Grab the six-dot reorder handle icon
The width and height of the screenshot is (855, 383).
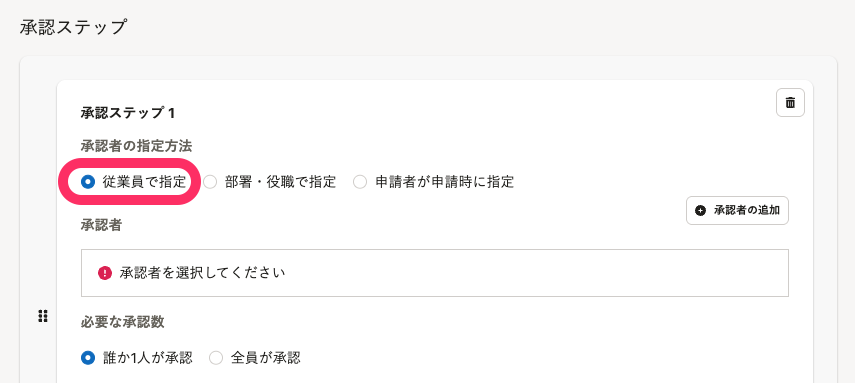click(x=43, y=316)
